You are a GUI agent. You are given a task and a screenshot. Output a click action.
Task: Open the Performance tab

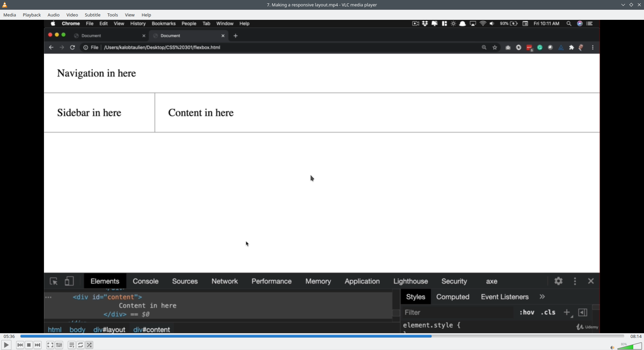272,281
